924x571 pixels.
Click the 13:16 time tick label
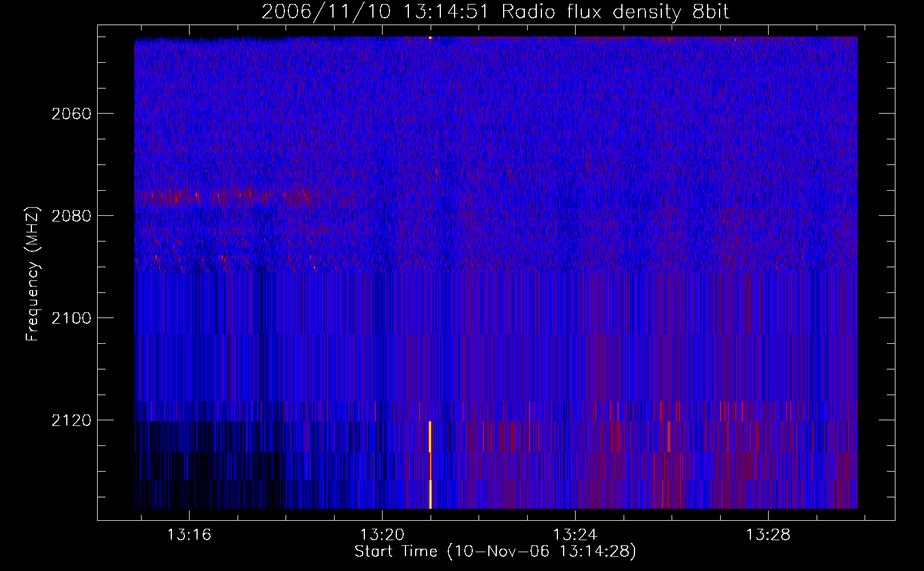coord(189,534)
